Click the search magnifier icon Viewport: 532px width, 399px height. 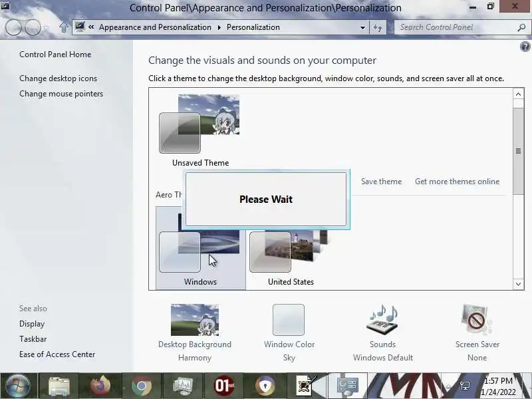pos(521,27)
